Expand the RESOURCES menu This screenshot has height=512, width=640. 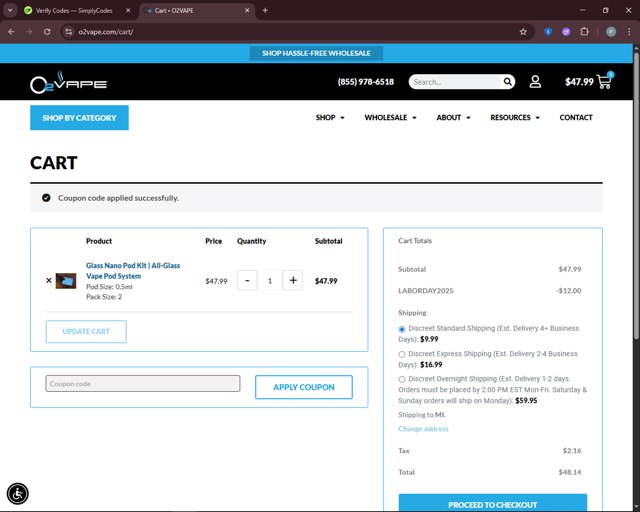515,118
